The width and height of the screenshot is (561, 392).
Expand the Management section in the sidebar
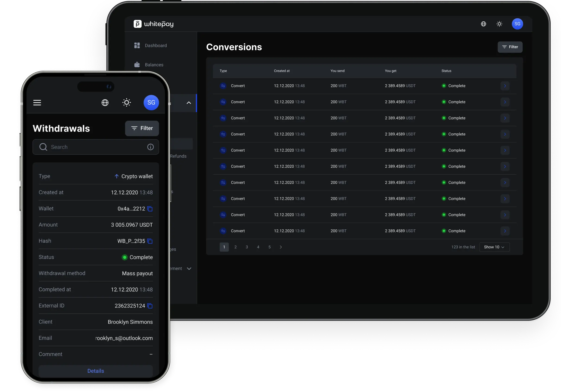[x=189, y=269]
